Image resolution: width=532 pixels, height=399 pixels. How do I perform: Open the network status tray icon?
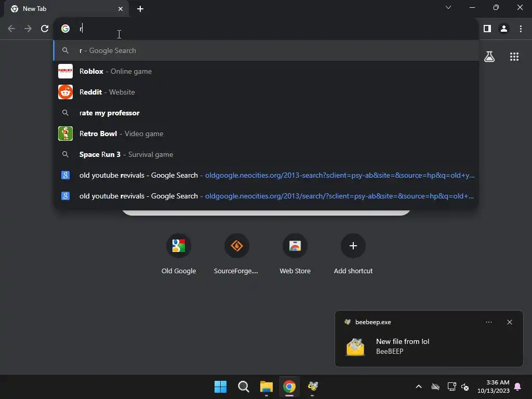click(x=451, y=387)
